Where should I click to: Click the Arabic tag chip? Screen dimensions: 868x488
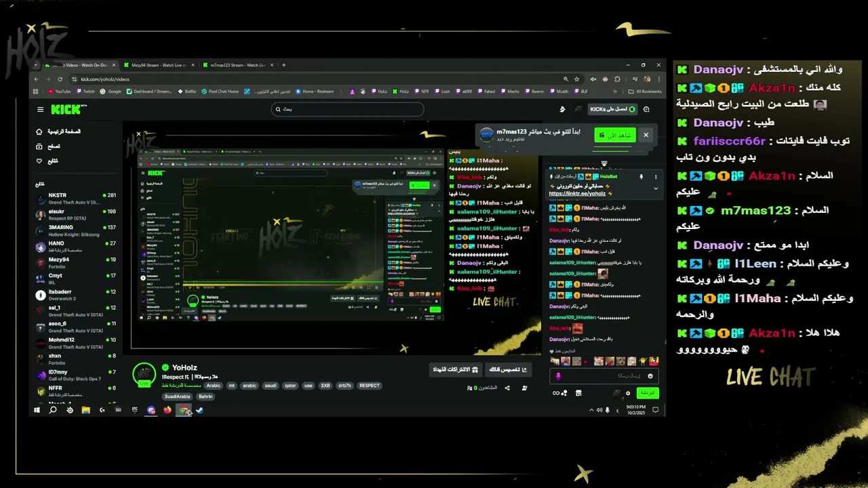214,386
